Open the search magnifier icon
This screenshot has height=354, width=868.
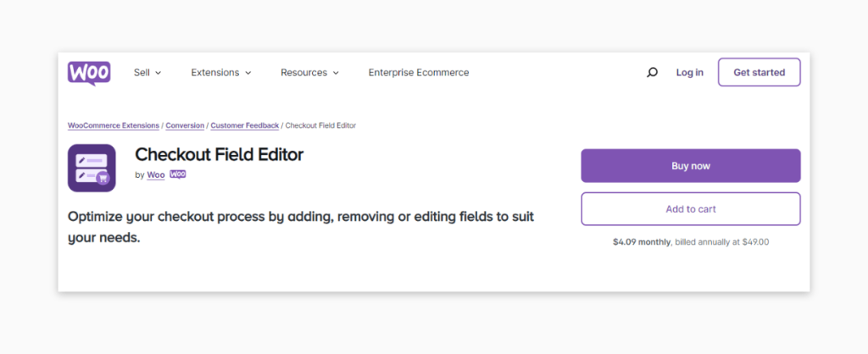tap(652, 73)
